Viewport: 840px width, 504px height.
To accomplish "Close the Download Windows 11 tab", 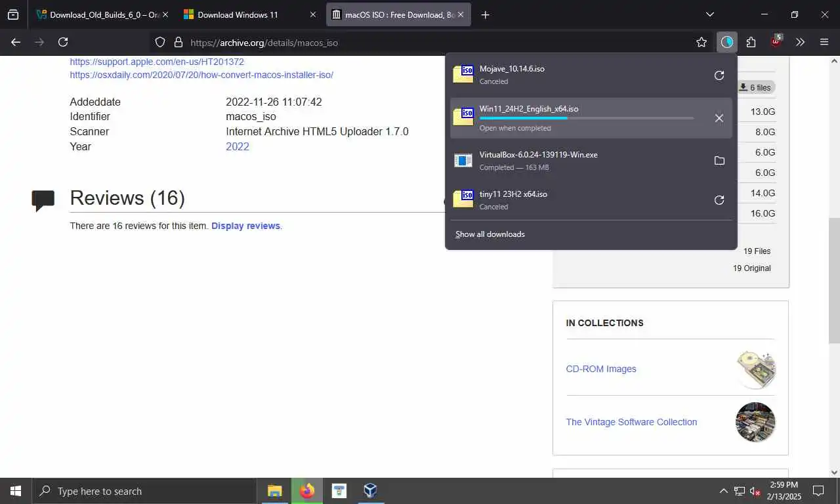I will click(x=312, y=14).
